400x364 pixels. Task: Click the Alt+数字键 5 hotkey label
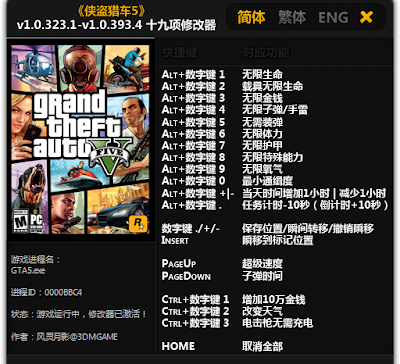click(193, 122)
